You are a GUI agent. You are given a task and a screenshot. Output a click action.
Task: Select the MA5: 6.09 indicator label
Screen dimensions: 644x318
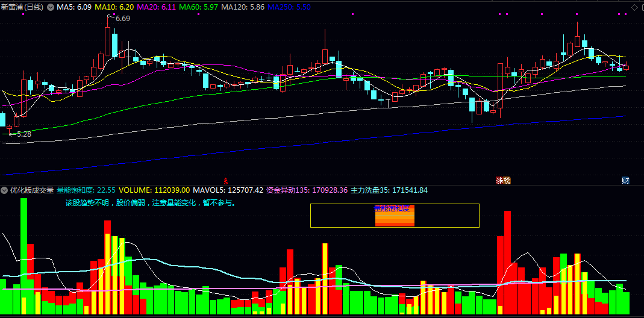(74, 7)
